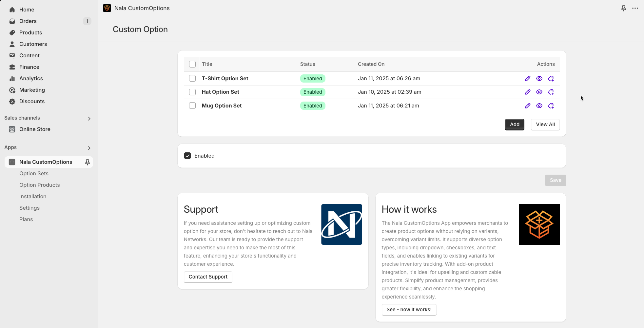Screen dimensions: 644x328
Task: Go to Analytics in sidebar
Action: [x=31, y=79]
